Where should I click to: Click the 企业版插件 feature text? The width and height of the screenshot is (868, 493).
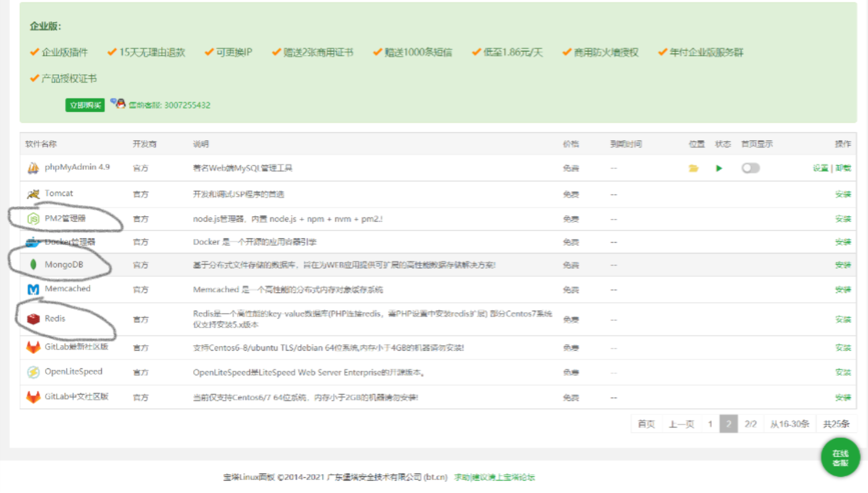(x=64, y=52)
